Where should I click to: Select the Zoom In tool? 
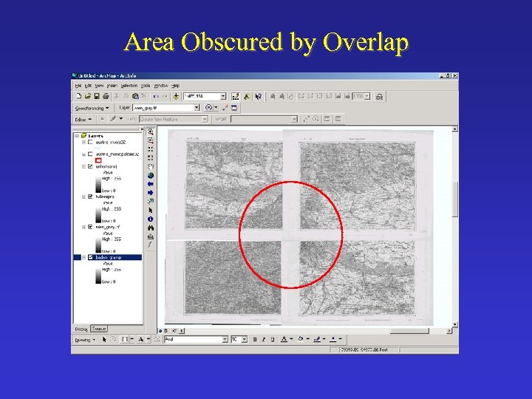click(x=150, y=132)
